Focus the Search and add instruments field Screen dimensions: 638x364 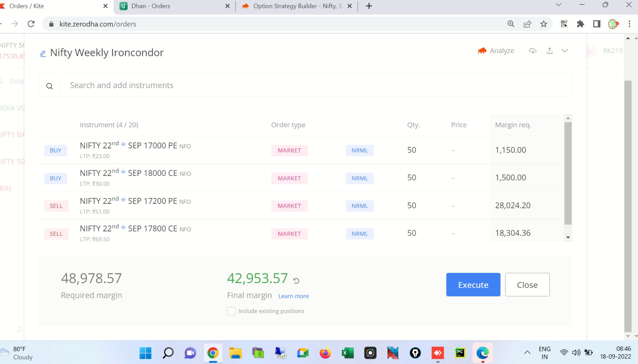(316, 85)
